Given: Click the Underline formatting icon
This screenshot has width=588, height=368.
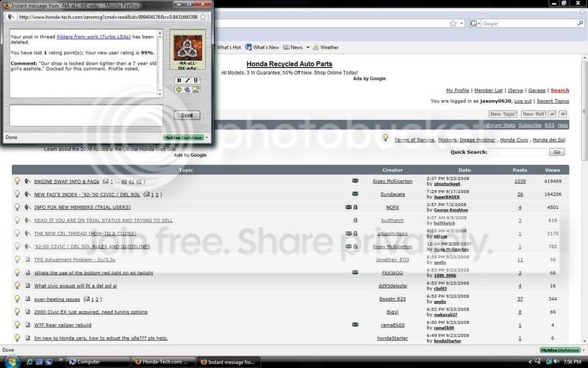Looking at the screenshot, I should point(196,80).
